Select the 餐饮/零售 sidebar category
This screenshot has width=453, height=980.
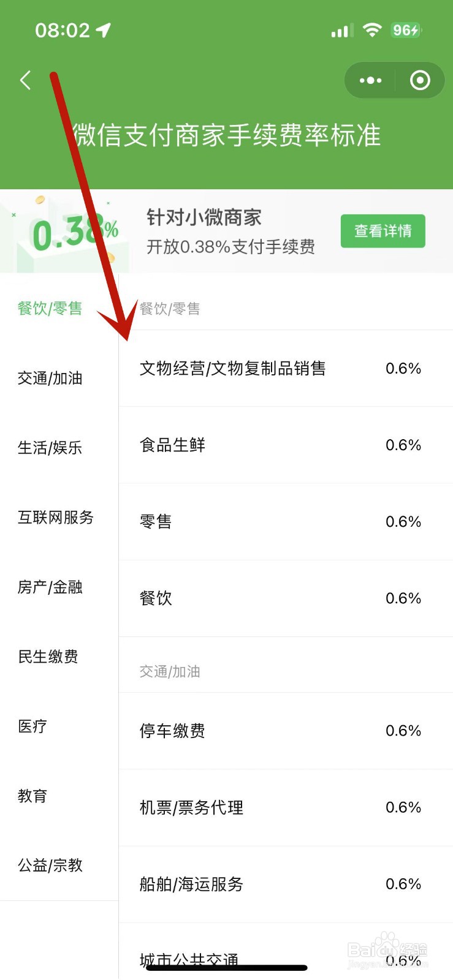coord(50,308)
